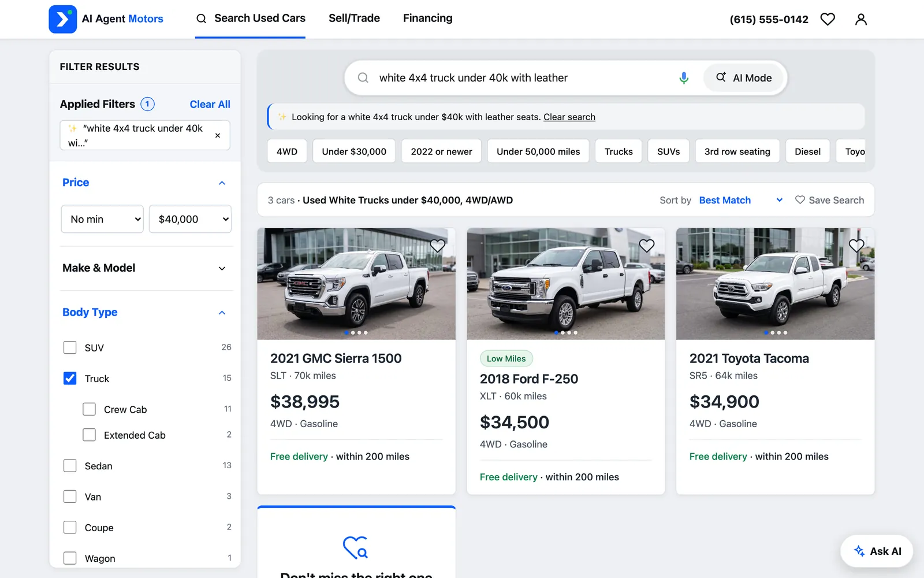Open the Search Used Cars tab
The width and height of the screenshot is (924, 578).
click(250, 18)
